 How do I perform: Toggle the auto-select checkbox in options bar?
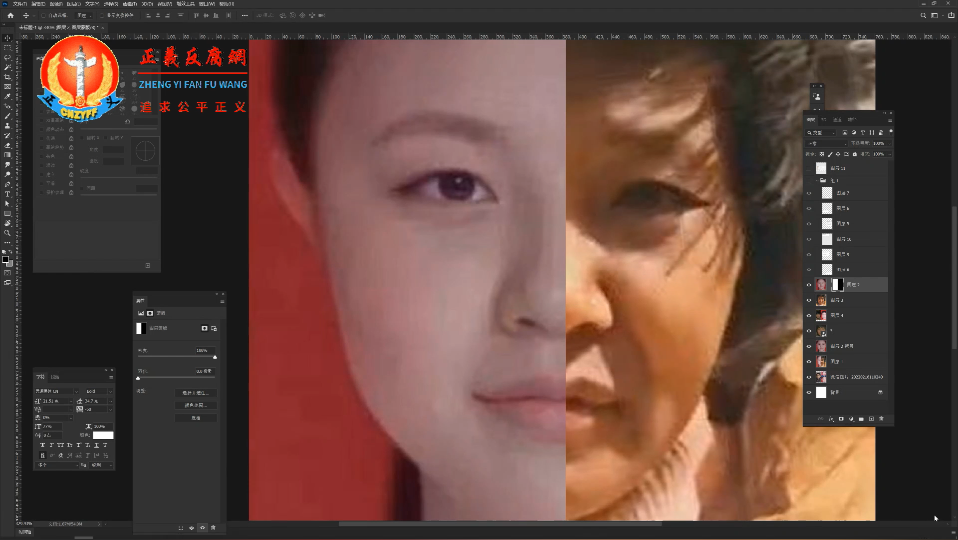click(45, 16)
